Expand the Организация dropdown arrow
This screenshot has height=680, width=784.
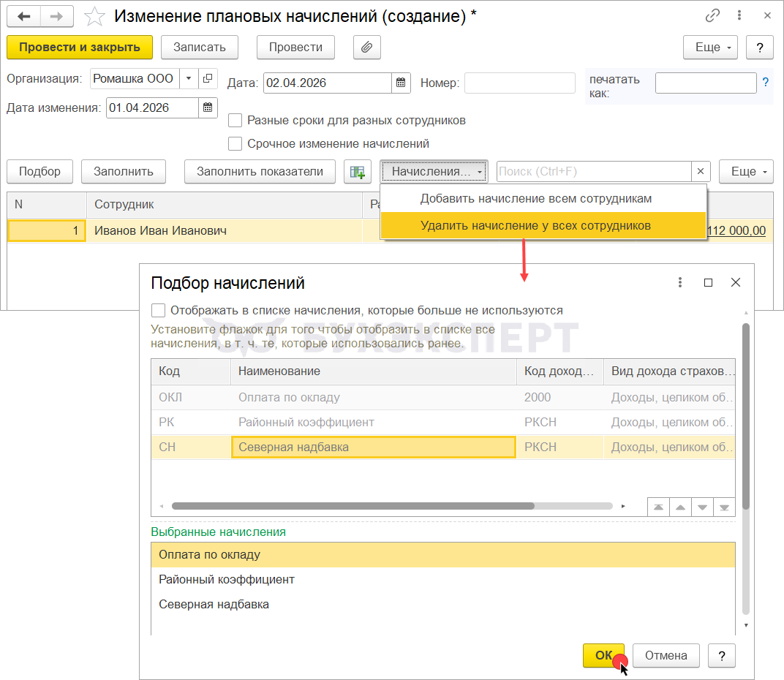(x=189, y=79)
